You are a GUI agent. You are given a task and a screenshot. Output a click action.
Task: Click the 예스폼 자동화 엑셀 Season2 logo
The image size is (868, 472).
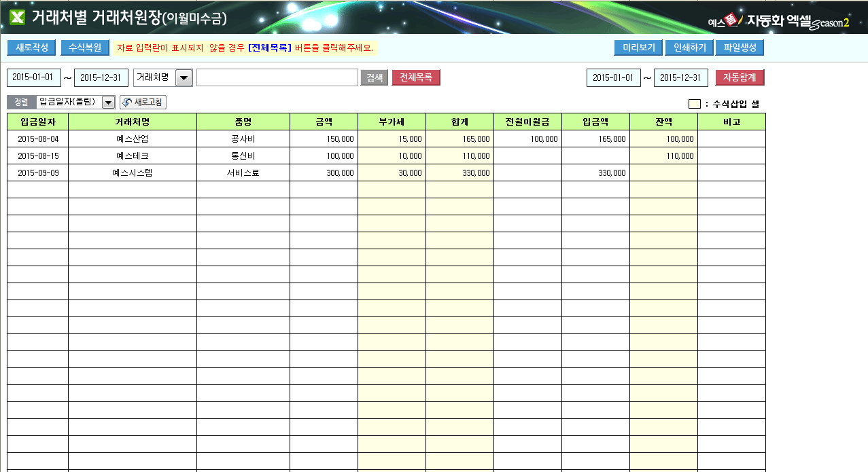[779, 21]
